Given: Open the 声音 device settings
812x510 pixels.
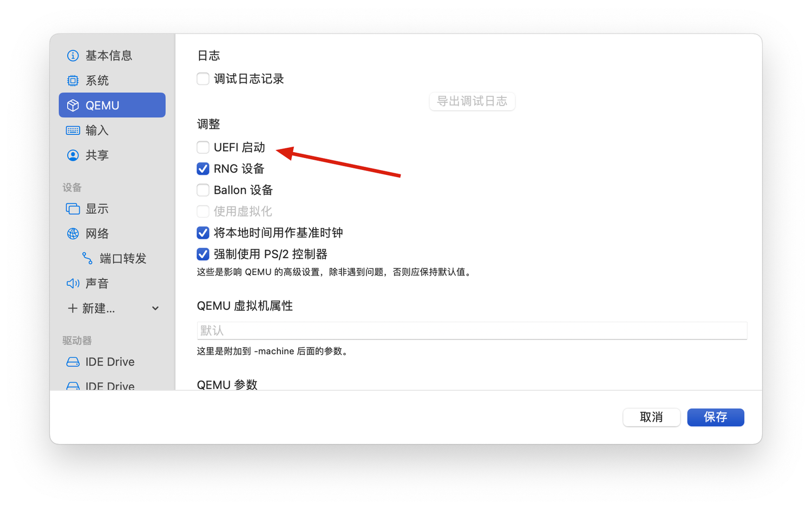Looking at the screenshot, I should point(112,284).
